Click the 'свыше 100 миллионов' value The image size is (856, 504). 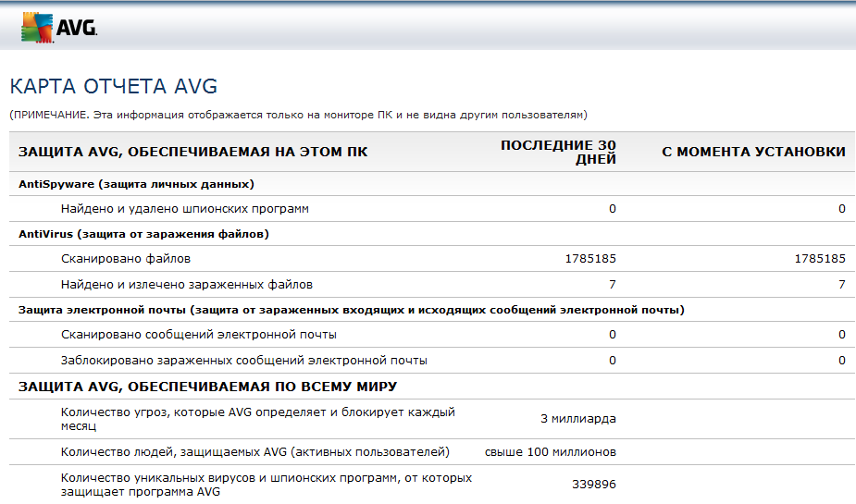551,452
